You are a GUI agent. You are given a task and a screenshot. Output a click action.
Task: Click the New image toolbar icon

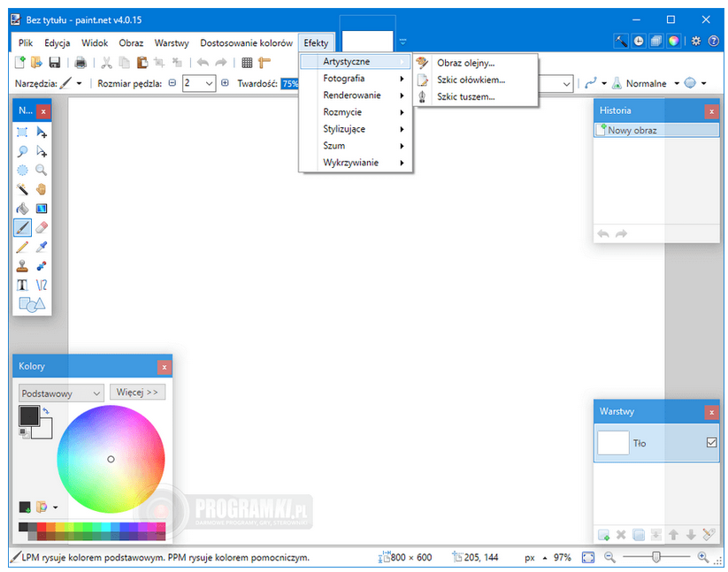(20, 62)
